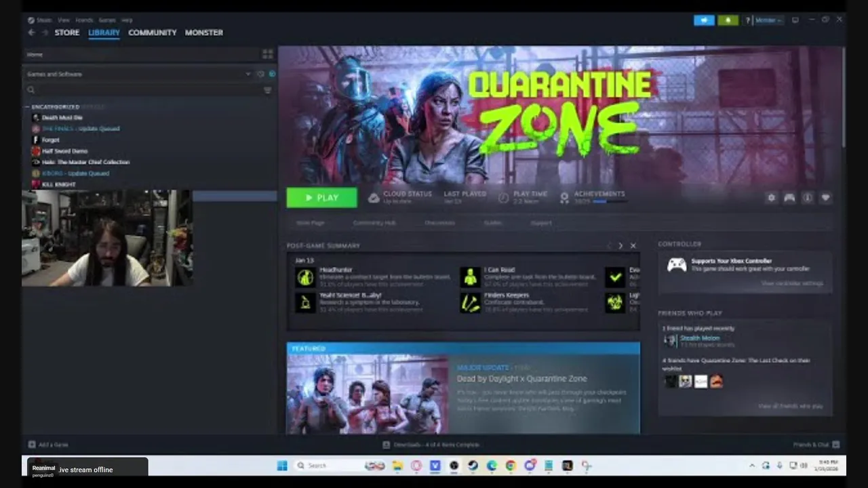Image resolution: width=868 pixels, height=488 pixels.
Task: Open the Finders Keepers achievement icon
Action: [470, 302]
